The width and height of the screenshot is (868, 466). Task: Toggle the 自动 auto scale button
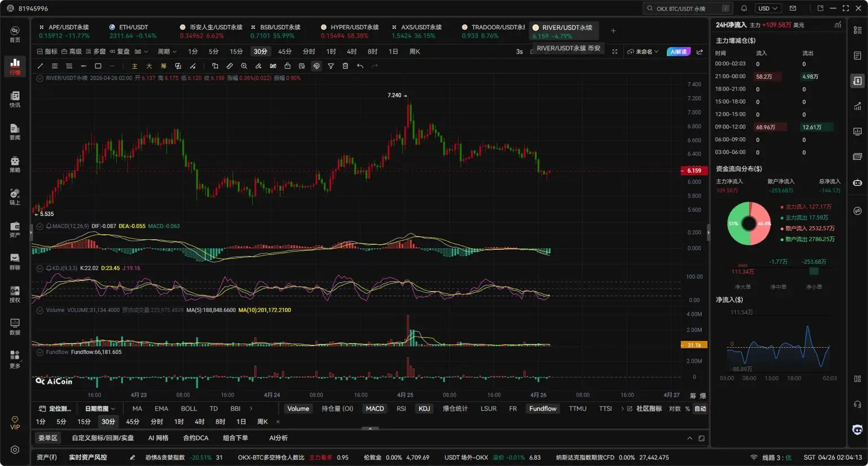click(700, 409)
